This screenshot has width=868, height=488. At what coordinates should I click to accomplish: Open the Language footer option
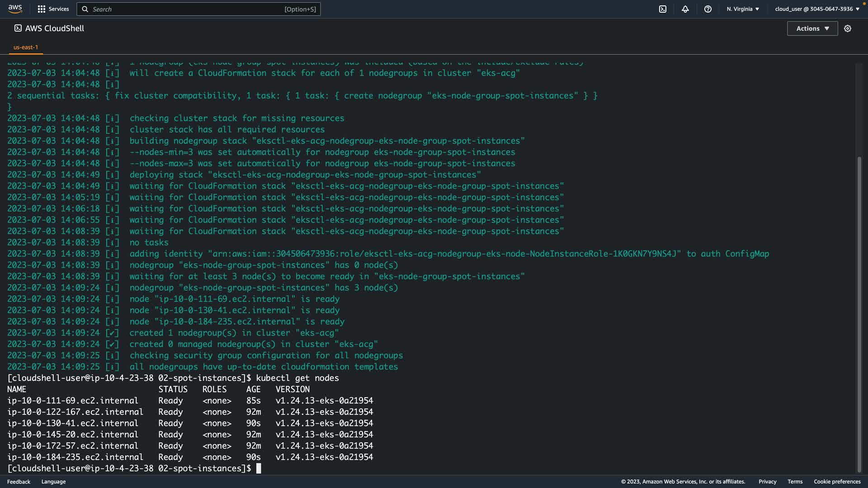(x=53, y=482)
